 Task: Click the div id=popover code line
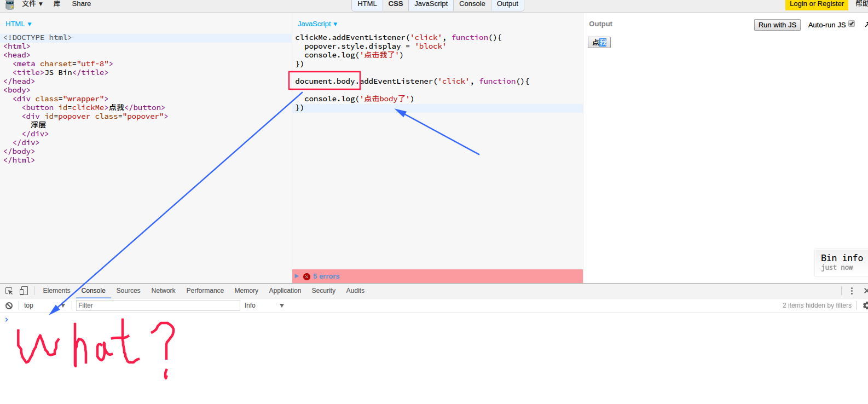tap(95, 117)
